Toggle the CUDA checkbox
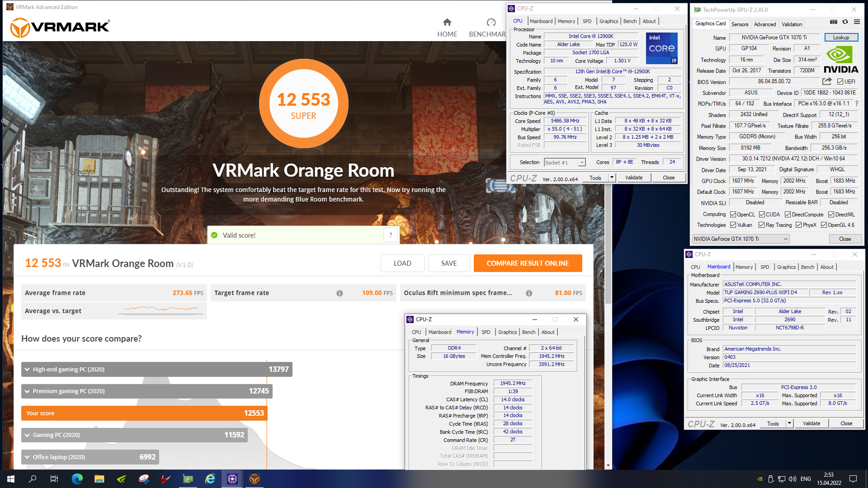The width and height of the screenshot is (868, 488). point(762,215)
